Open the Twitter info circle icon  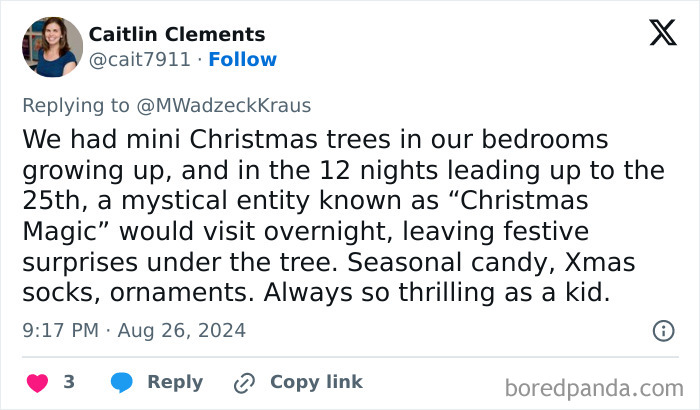(662, 330)
